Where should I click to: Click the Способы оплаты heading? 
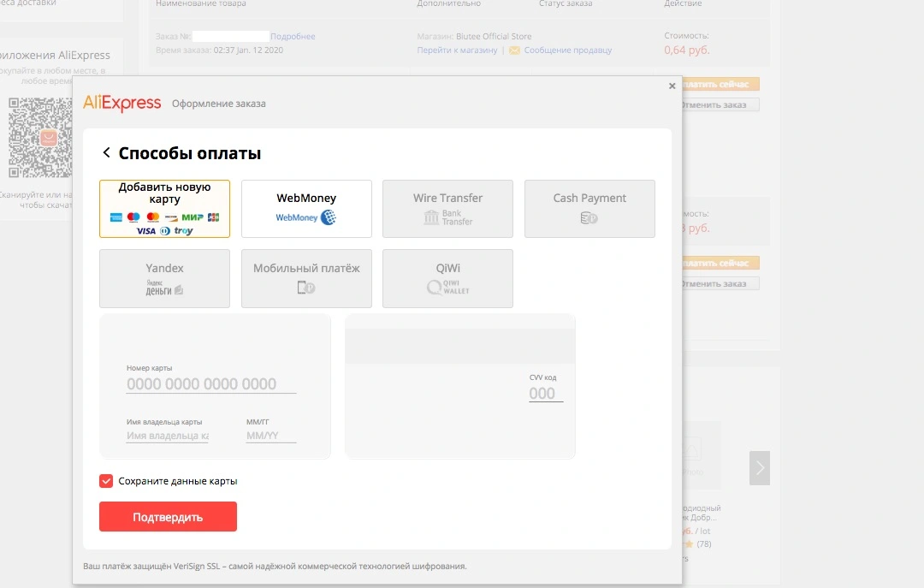[x=190, y=153]
